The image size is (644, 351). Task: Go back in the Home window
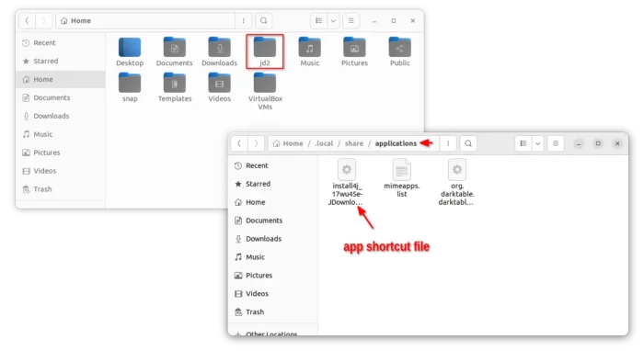(27, 20)
